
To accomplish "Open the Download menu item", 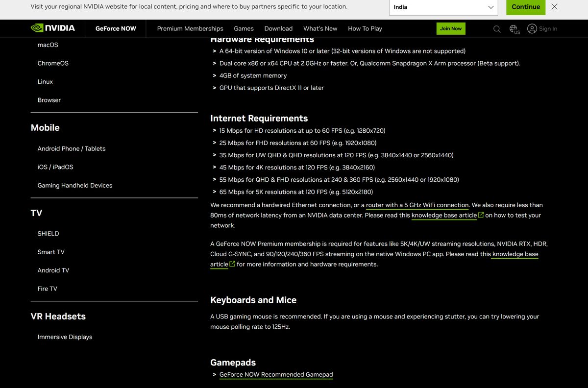I will pyautogui.click(x=278, y=28).
